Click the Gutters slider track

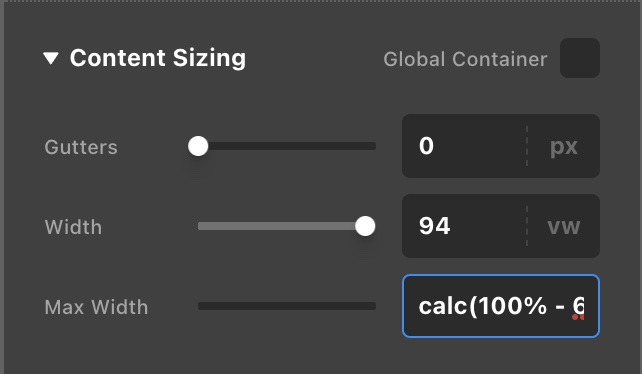tap(287, 146)
